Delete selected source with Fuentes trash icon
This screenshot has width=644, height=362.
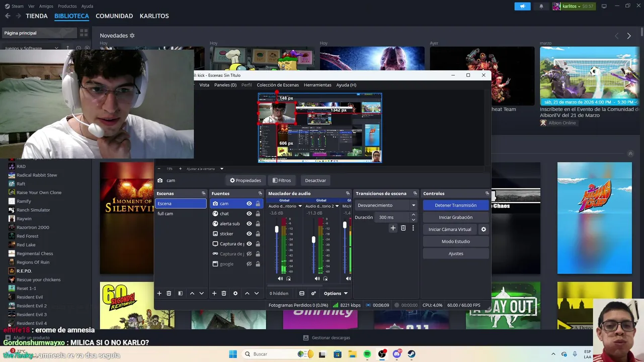tap(223, 293)
